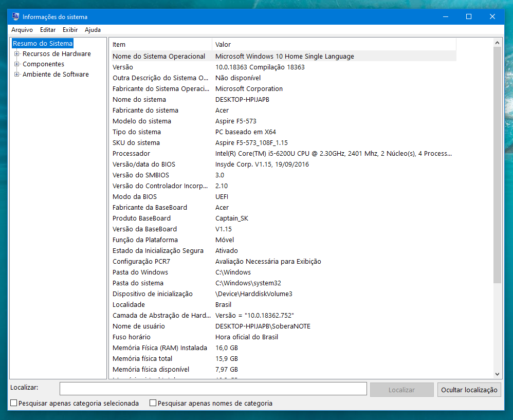Viewport: 513px width, 420px height.
Task: Select Resumo do Sistema in the tree
Action: tap(43, 44)
